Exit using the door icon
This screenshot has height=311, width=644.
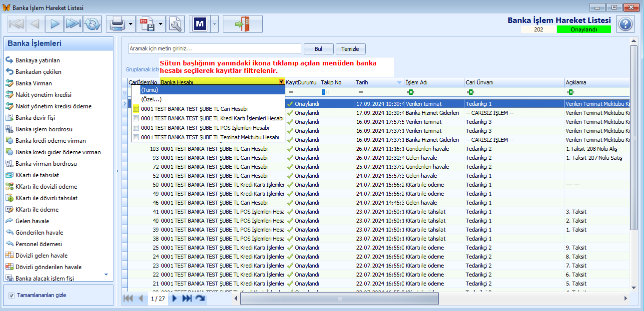tap(242, 23)
